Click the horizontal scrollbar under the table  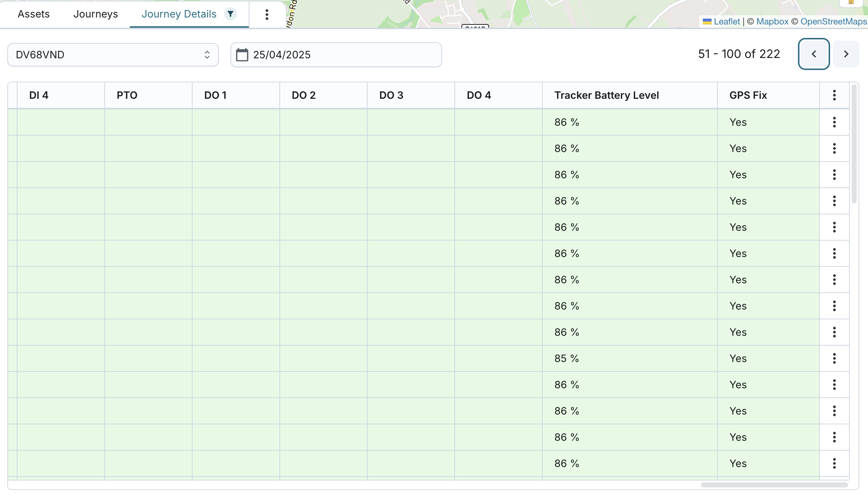(x=774, y=485)
